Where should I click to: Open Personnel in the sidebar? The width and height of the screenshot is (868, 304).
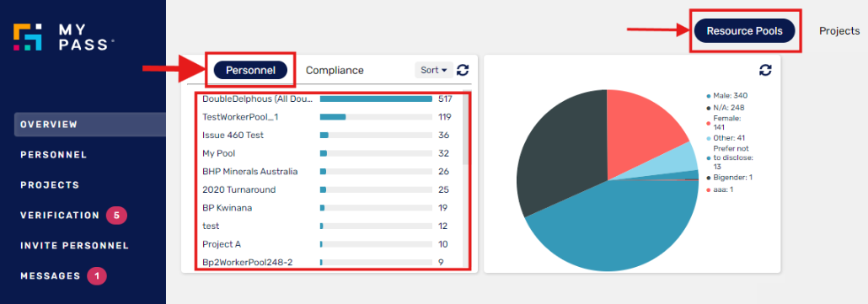coord(54,155)
